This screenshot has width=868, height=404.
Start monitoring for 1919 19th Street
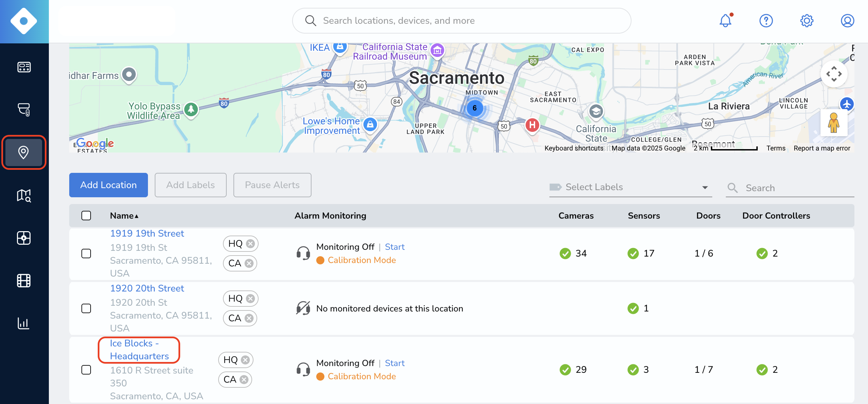[x=395, y=247]
